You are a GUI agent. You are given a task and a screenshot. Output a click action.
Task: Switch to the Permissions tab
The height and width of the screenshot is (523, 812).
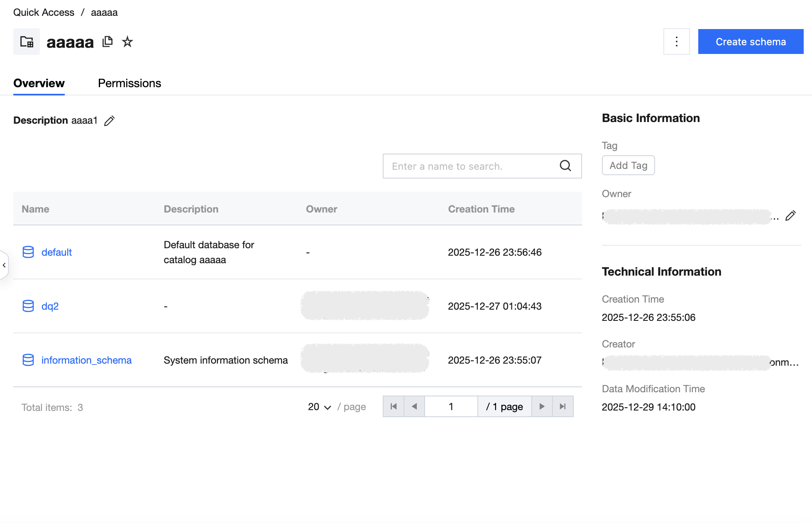tap(130, 83)
